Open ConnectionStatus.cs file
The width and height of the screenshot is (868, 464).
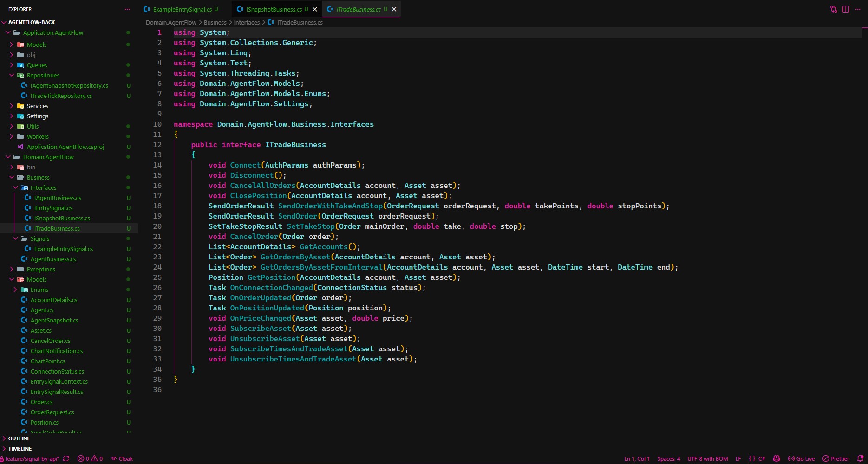(x=69, y=371)
